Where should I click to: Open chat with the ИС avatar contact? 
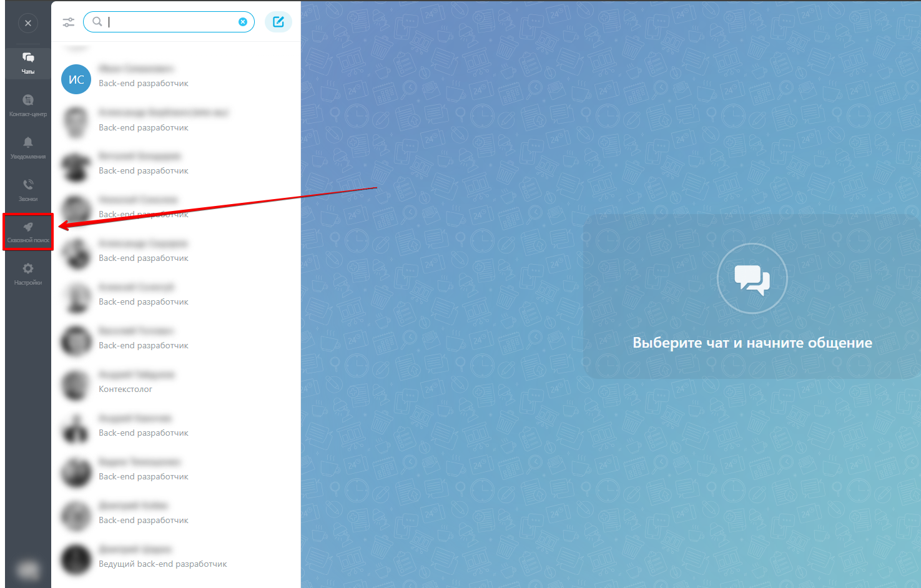[x=176, y=79]
